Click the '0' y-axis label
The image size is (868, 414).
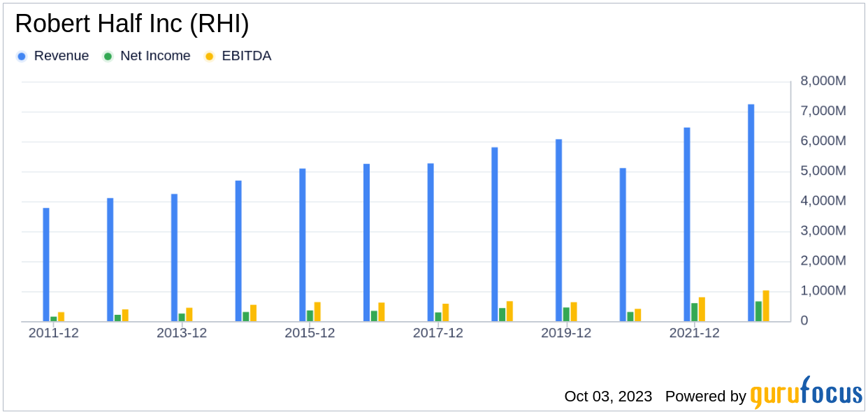[804, 321]
